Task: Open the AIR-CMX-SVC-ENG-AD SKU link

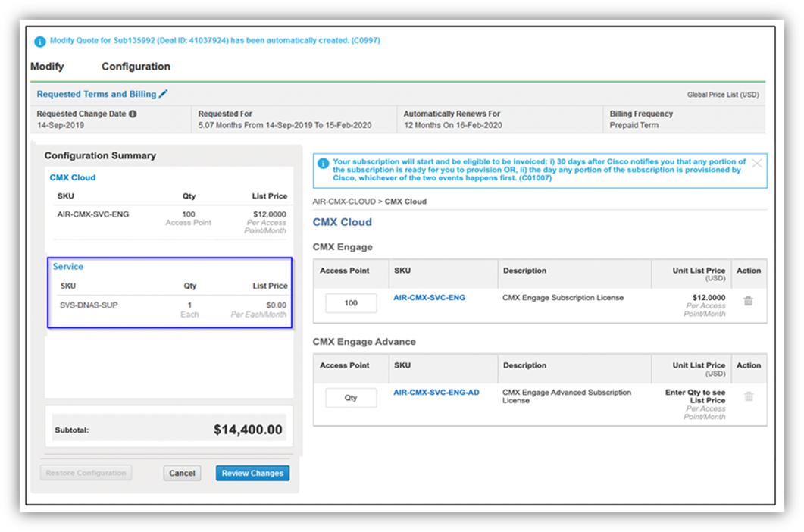Action: click(436, 393)
